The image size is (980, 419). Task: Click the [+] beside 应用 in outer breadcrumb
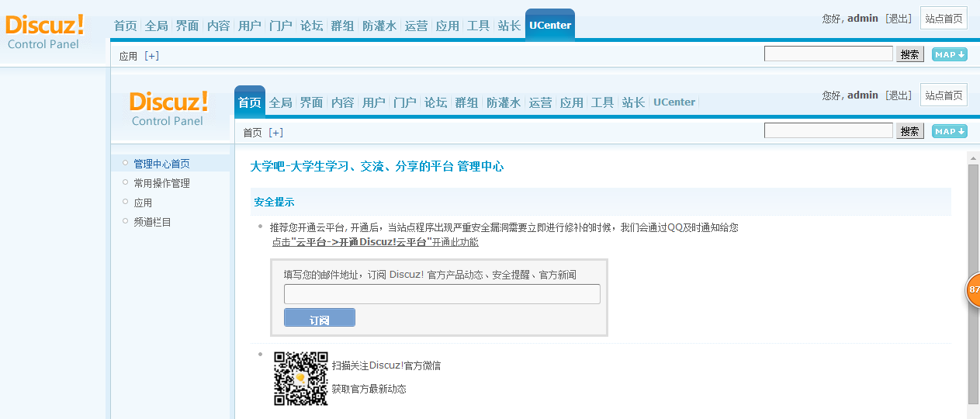tap(152, 56)
